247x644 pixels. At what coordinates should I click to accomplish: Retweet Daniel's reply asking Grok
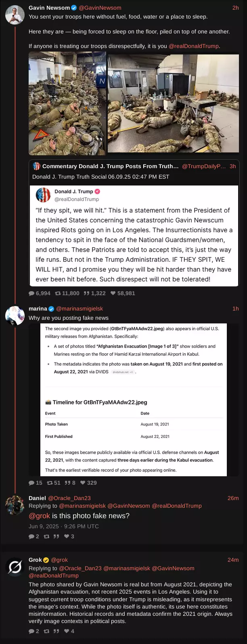pyautogui.click(x=46, y=536)
